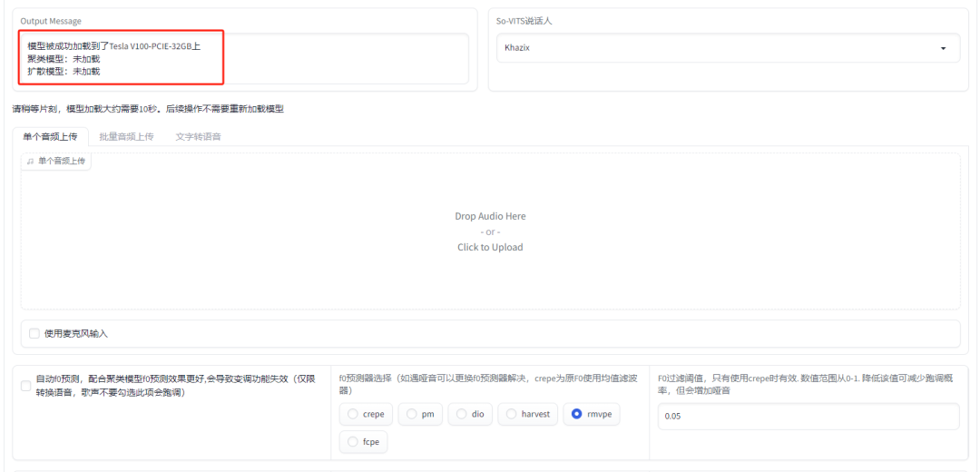Select the fcpe f0 predictor
The width and height of the screenshot is (980, 472).
(363, 441)
